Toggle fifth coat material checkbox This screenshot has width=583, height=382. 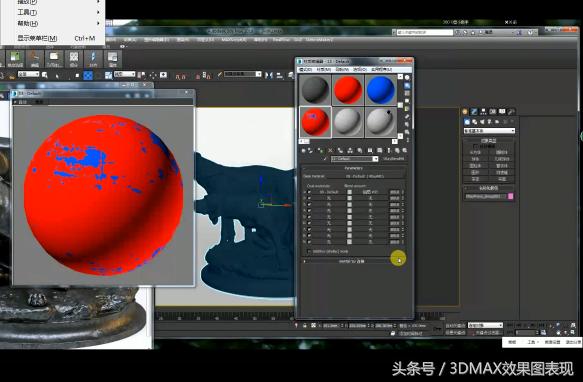click(309, 217)
